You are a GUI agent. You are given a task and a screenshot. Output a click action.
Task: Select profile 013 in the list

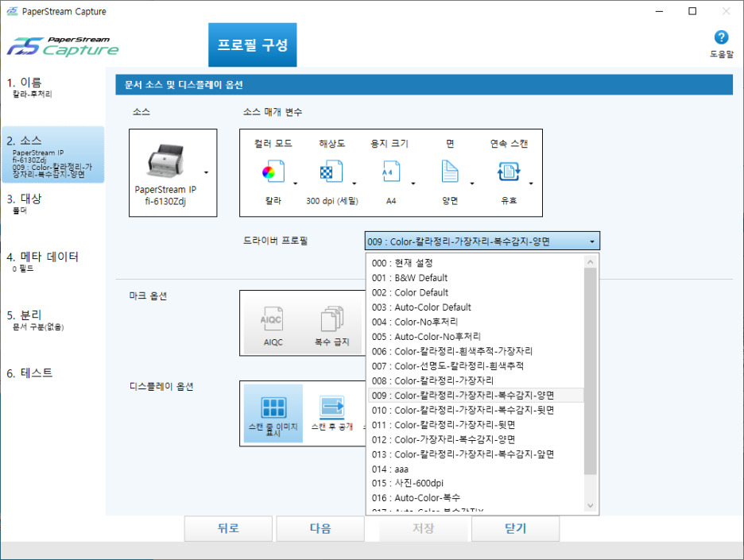[475, 454]
